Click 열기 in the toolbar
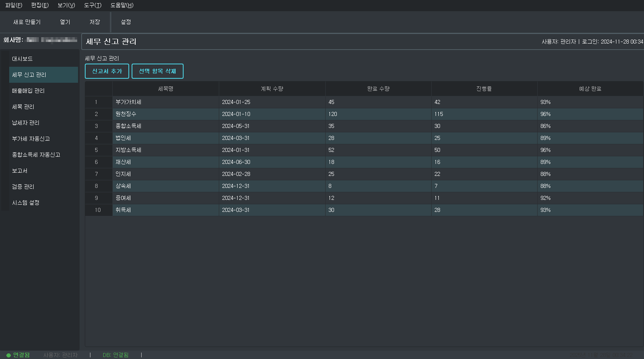Viewport: 644px width, 359px height. point(65,22)
